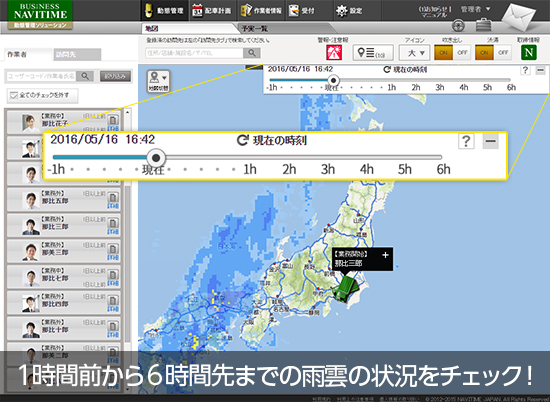Open the 設定 gear menu

[349, 11]
